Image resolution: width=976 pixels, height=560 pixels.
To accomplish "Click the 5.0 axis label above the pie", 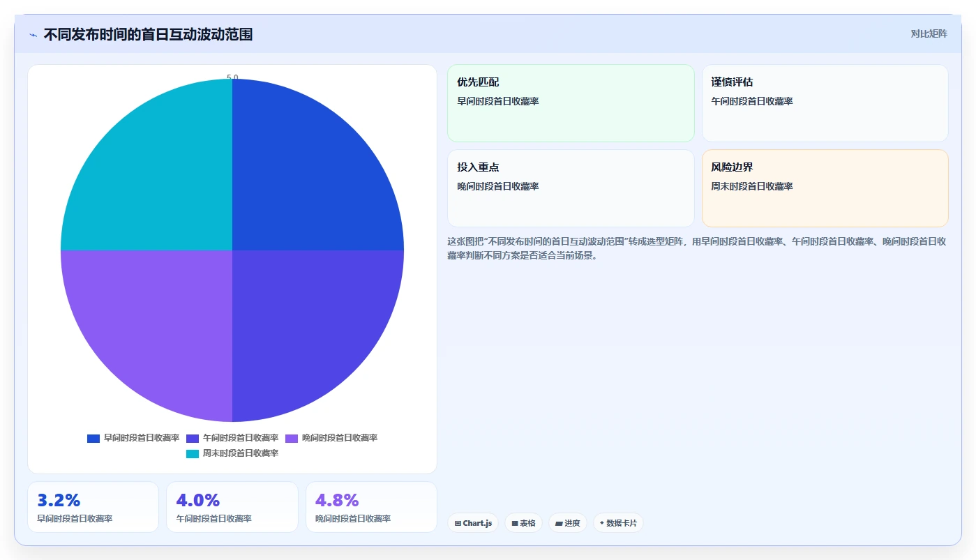I will click(x=232, y=77).
